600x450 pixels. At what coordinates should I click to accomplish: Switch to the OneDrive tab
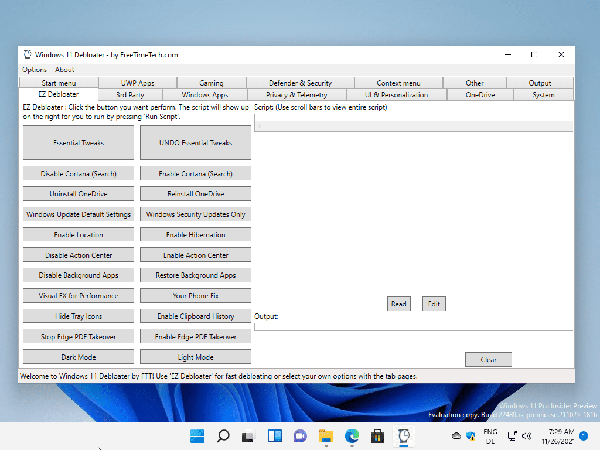tap(480, 95)
